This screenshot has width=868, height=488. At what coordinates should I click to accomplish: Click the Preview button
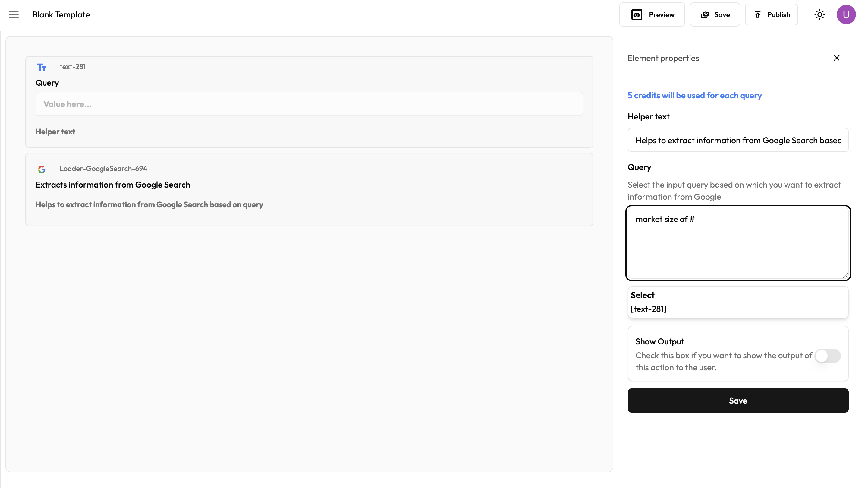652,14
